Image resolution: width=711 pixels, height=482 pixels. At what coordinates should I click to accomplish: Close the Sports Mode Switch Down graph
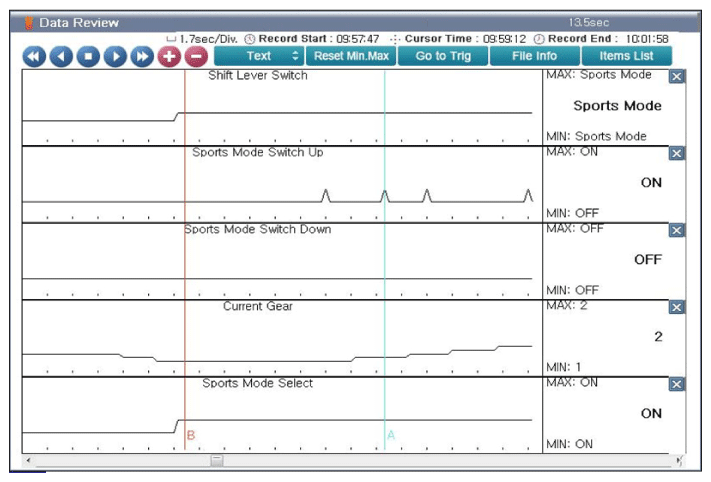tap(677, 231)
